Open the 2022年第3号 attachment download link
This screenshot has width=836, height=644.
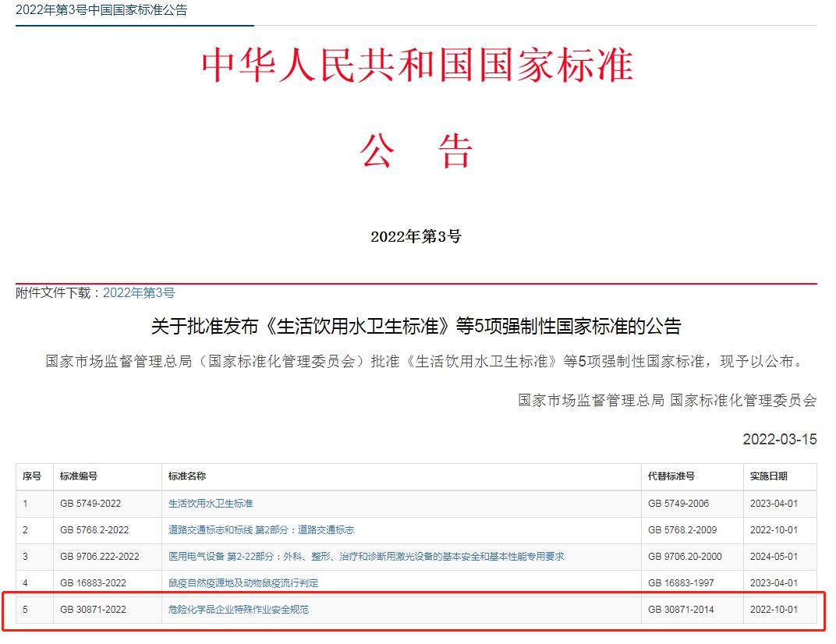pyautogui.click(x=139, y=293)
